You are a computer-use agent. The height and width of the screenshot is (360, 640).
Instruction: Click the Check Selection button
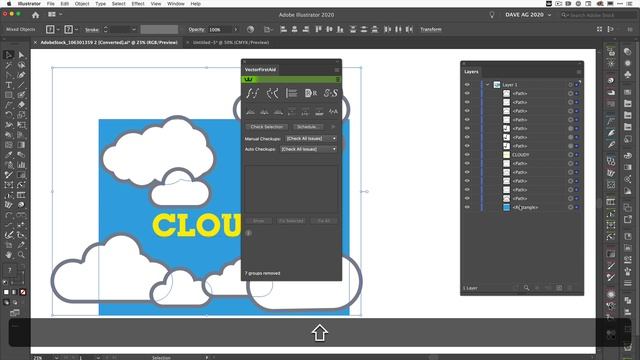pyautogui.click(x=267, y=127)
